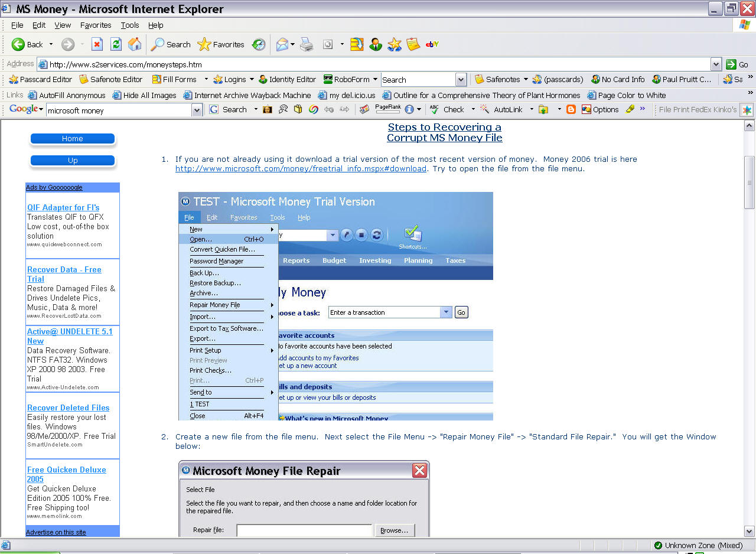756x554 pixels.
Task: Open the History clock icon
Action: click(x=259, y=44)
